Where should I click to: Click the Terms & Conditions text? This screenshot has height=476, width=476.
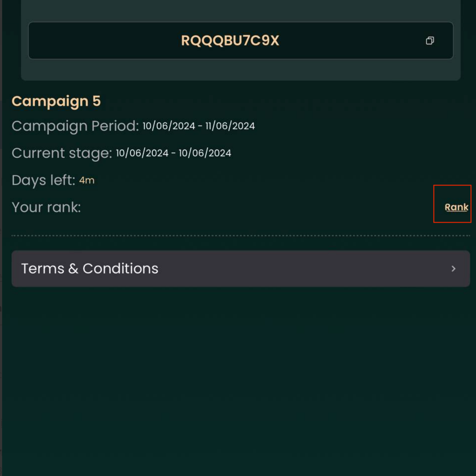[x=90, y=269]
